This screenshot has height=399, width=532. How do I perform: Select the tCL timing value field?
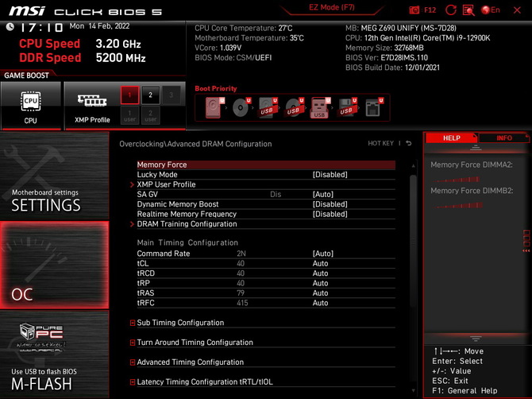(320, 263)
